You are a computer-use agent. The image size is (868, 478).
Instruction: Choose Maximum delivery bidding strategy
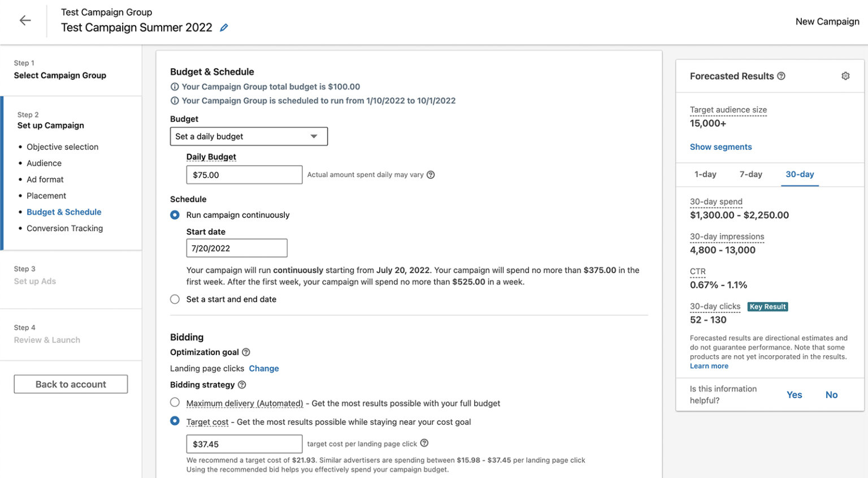pyautogui.click(x=175, y=402)
